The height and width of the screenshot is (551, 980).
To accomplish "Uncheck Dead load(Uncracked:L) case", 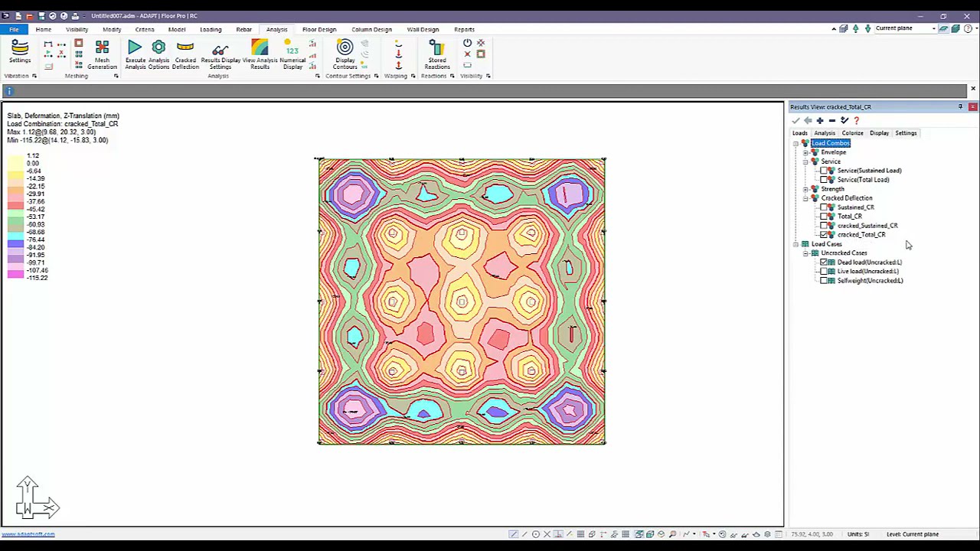I will click(824, 262).
